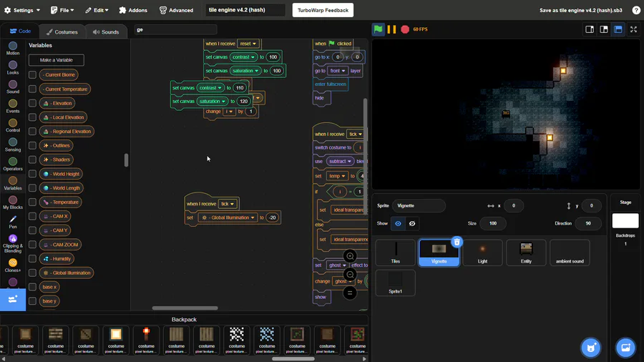
Task: Check the Elevation variable checkbox
Action: [32, 103]
